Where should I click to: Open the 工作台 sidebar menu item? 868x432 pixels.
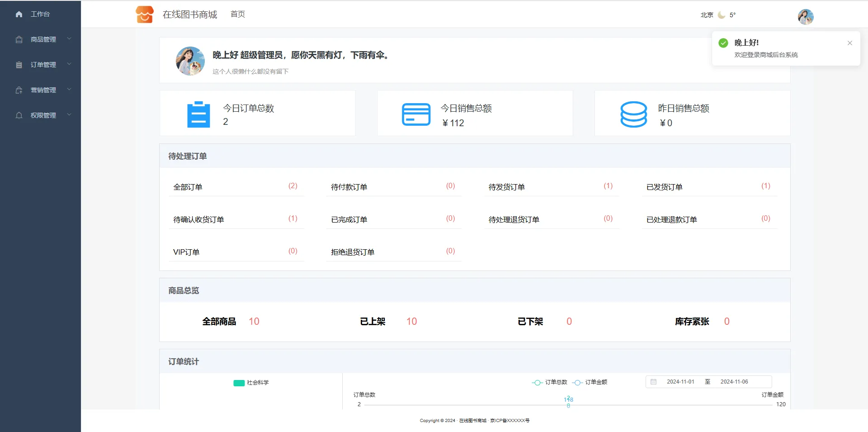click(x=40, y=14)
